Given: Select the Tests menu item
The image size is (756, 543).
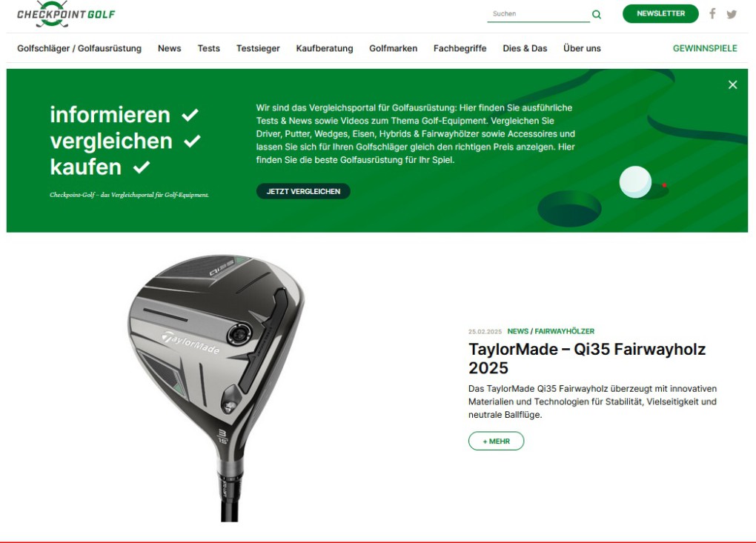Looking at the screenshot, I should pos(209,48).
